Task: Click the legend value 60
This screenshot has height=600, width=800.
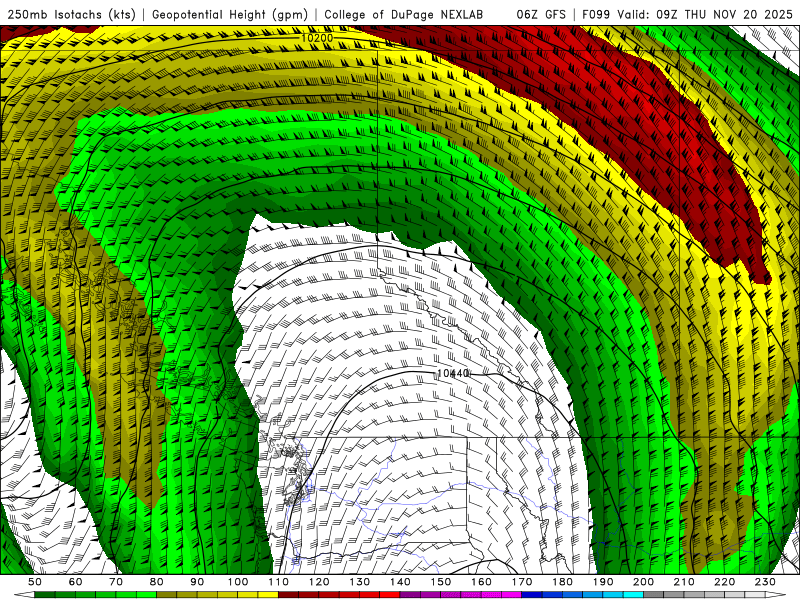Action: (x=76, y=582)
